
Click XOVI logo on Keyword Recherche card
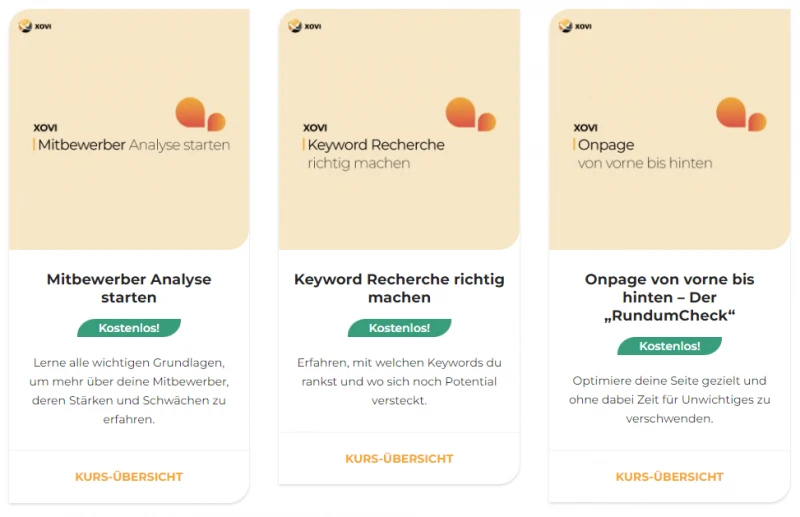tap(305, 26)
